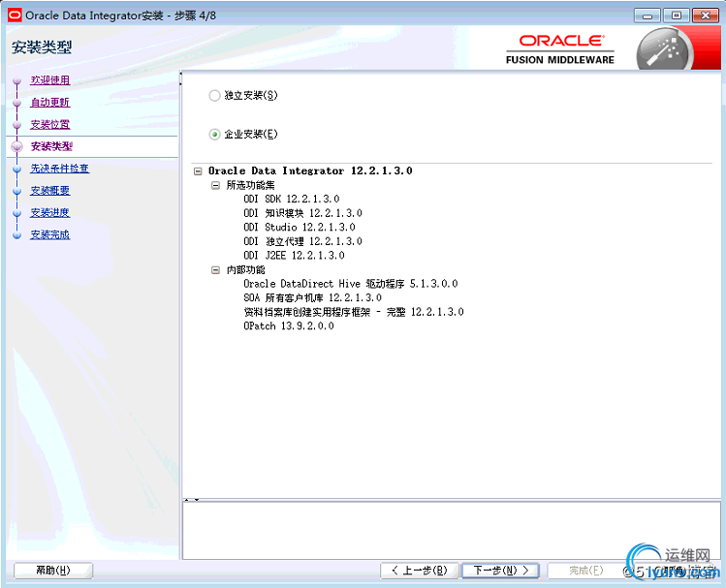Click the ODI SDK 12.2.1.3.0 item
Image resolution: width=726 pixels, height=588 pixels.
pyautogui.click(x=291, y=199)
